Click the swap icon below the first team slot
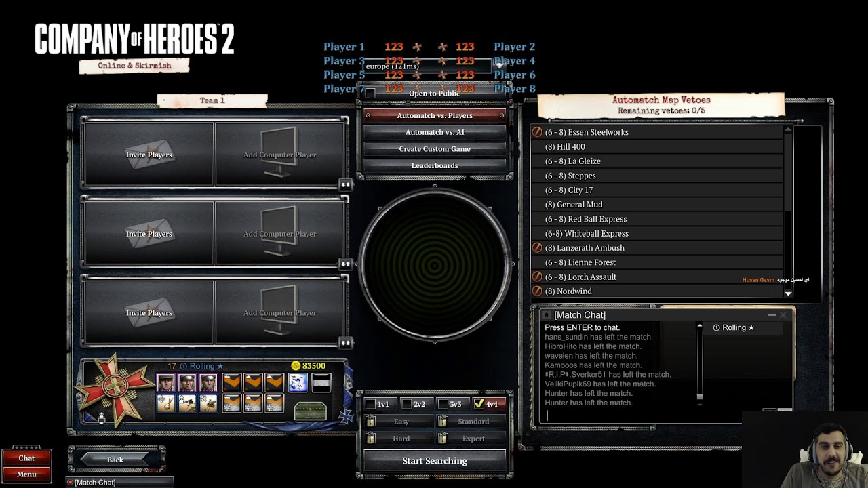This screenshot has height=488, width=868. (345, 184)
